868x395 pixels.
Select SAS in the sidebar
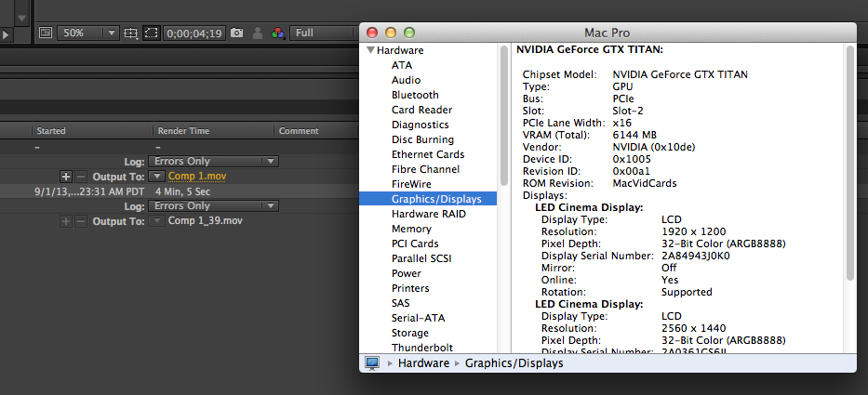[x=401, y=303]
